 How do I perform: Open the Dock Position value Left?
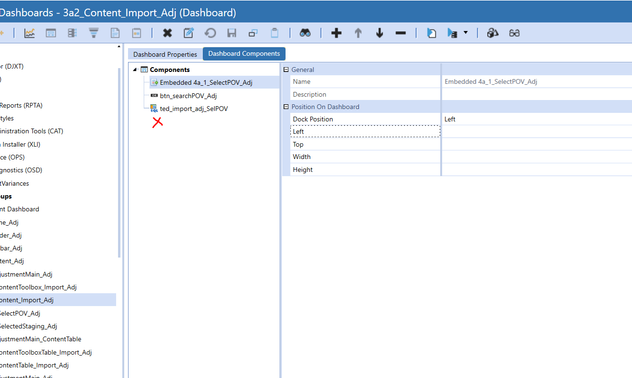pyautogui.click(x=537, y=119)
